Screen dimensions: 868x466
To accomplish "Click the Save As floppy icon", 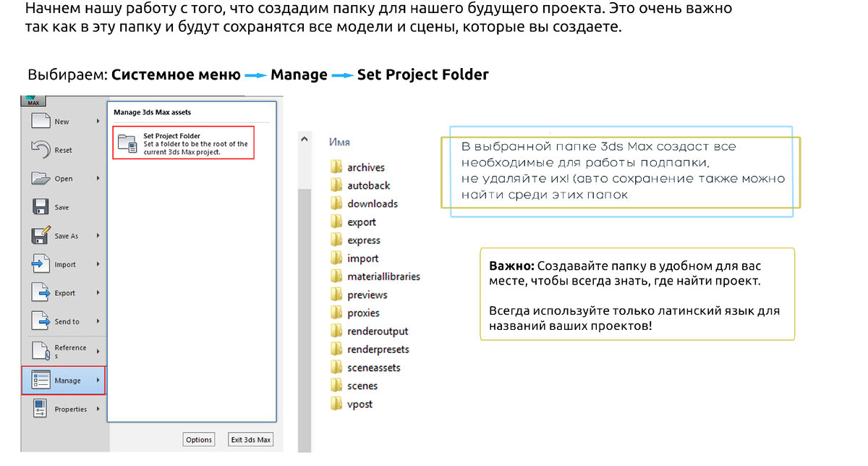I will (x=41, y=236).
